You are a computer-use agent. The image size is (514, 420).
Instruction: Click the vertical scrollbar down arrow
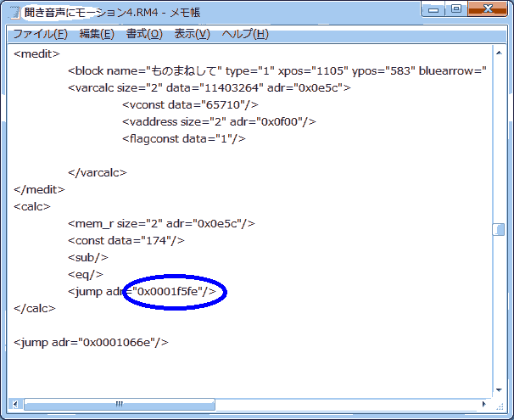tap(499, 389)
